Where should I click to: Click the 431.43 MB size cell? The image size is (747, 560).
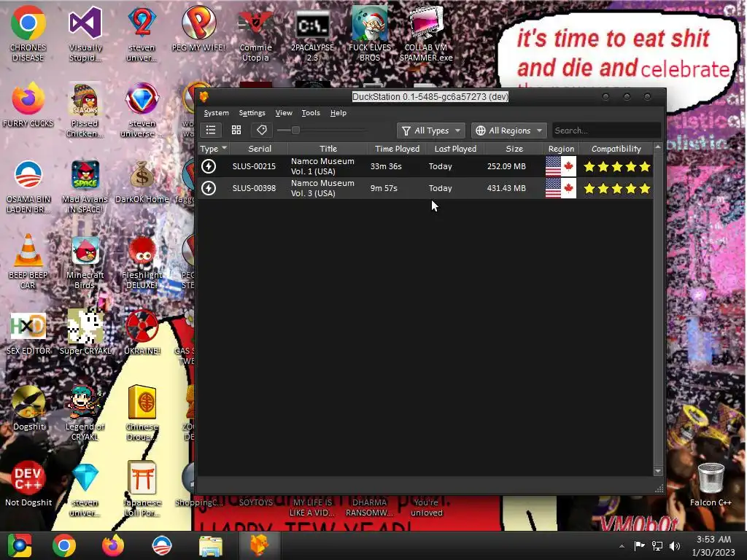pyautogui.click(x=506, y=188)
